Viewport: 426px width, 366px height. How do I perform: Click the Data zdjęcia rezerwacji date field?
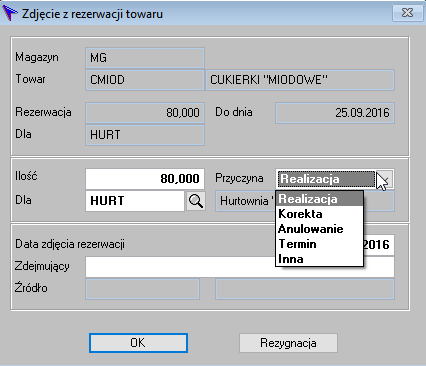click(378, 245)
